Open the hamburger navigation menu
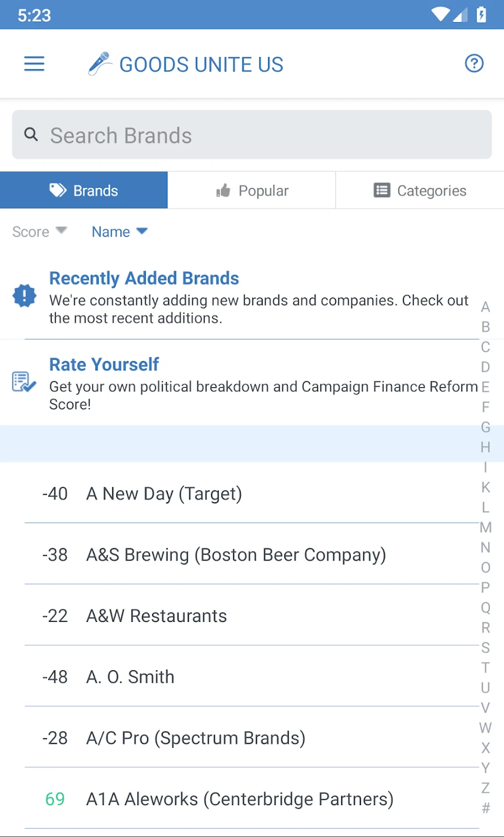This screenshot has height=837, width=504. point(34,63)
